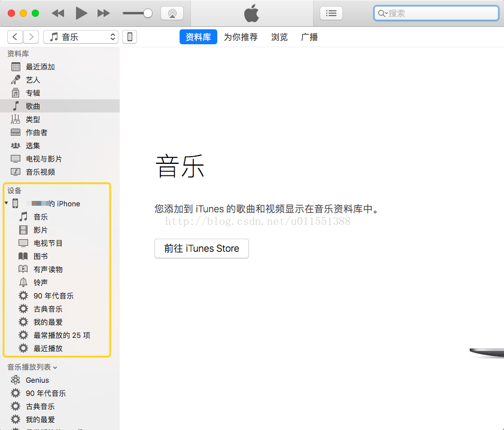Open the Up Next list button
This screenshot has height=430, width=504.
(x=331, y=13)
